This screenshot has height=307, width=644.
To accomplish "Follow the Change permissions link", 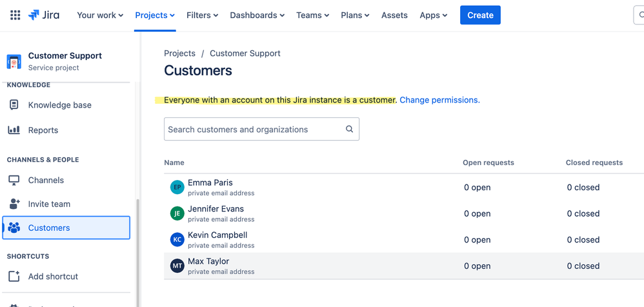I will [439, 100].
